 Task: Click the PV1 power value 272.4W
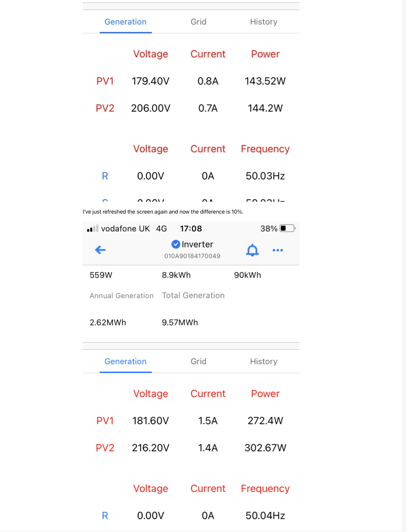[265, 421]
